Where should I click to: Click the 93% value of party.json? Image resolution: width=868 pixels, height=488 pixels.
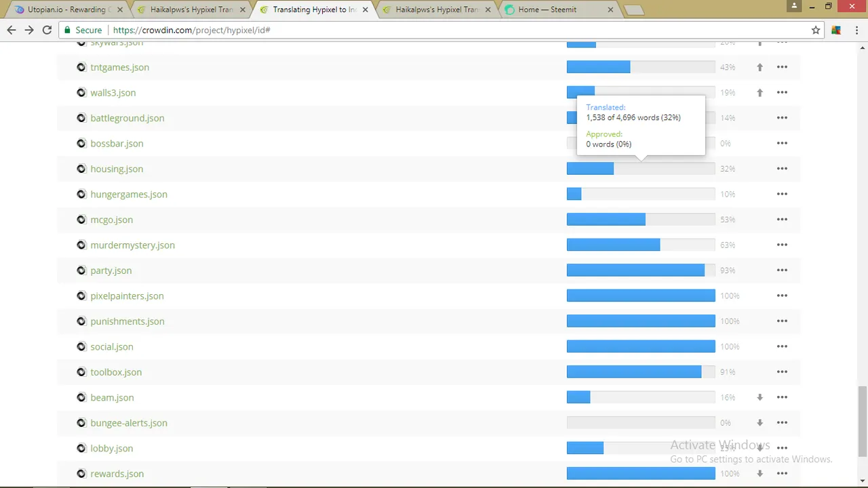[x=728, y=270]
